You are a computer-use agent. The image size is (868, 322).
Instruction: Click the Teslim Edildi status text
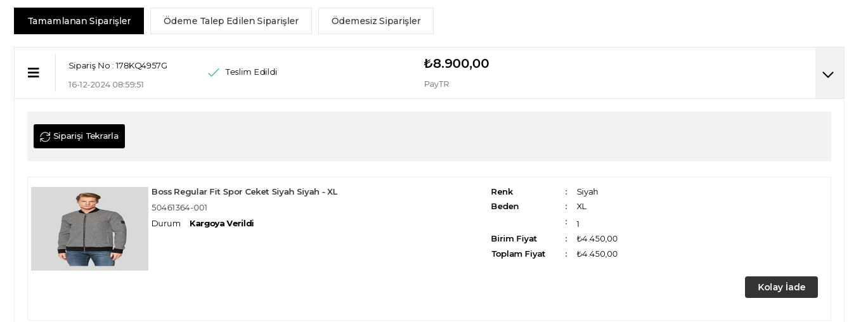(x=251, y=72)
